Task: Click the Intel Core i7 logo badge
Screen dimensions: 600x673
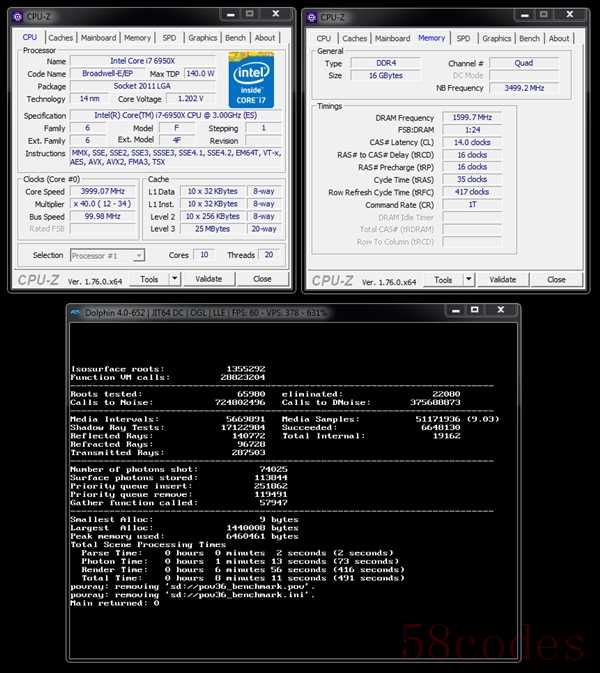Action: tap(251, 80)
